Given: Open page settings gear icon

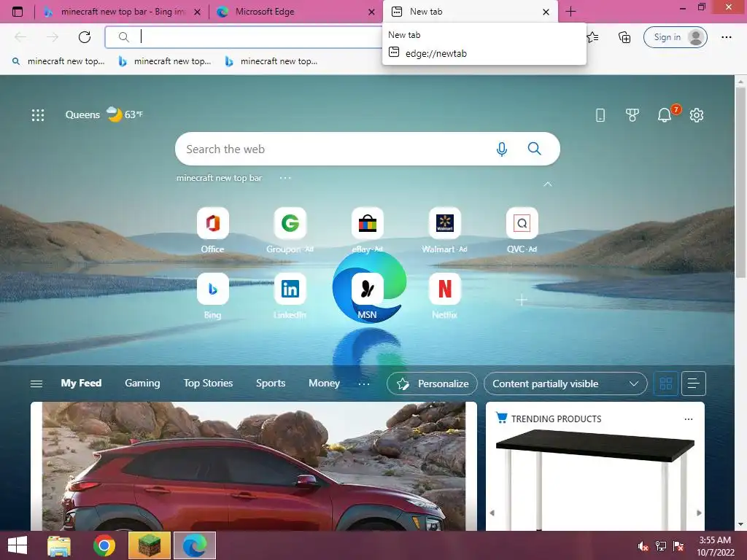Looking at the screenshot, I should pos(697,114).
